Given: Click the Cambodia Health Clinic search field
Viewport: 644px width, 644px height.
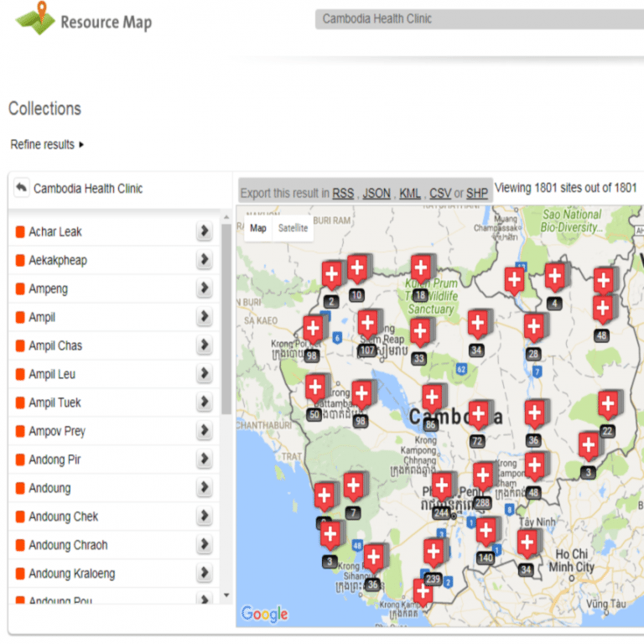Looking at the screenshot, I should [x=480, y=19].
